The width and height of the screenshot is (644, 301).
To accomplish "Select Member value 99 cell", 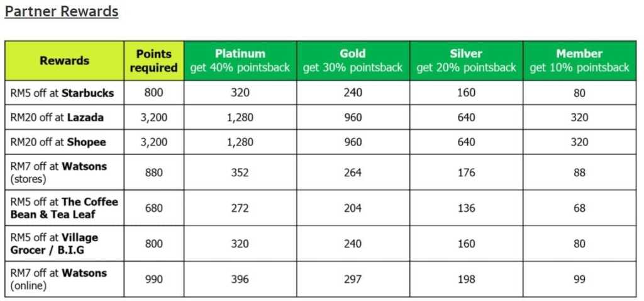I will point(579,279).
